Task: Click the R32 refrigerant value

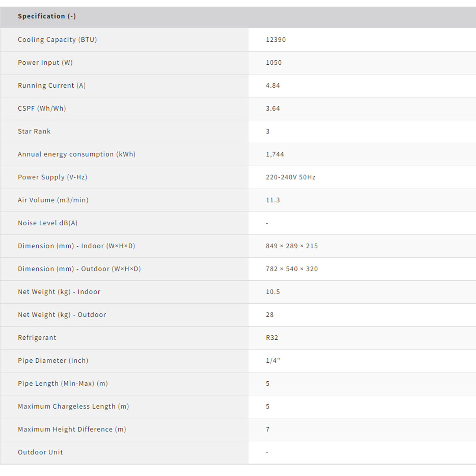Action: (272, 338)
